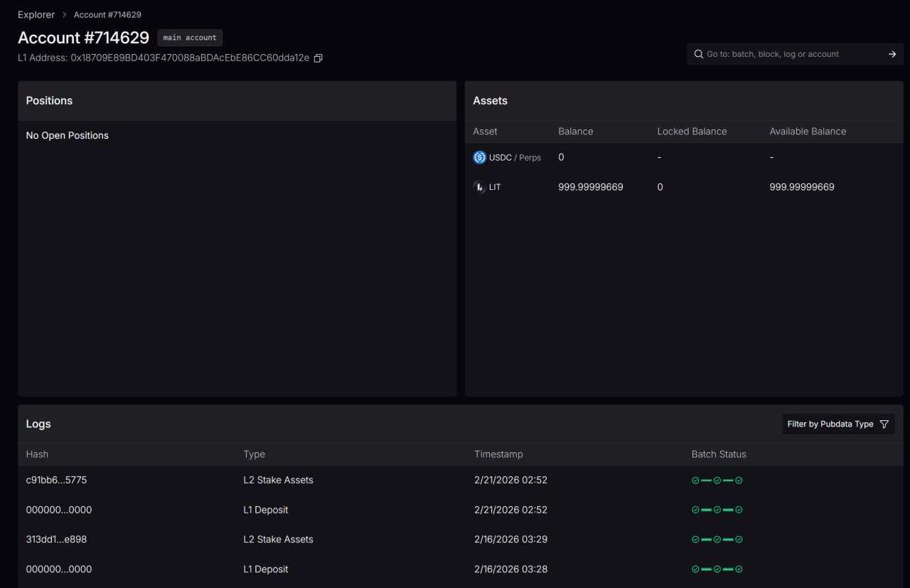Click the search magnifier icon

(x=698, y=54)
